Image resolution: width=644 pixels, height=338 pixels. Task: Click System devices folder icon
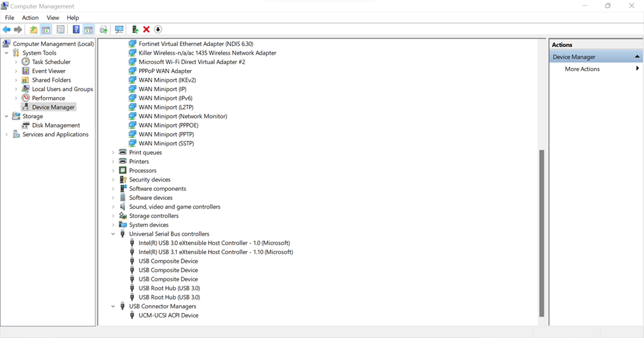click(122, 224)
